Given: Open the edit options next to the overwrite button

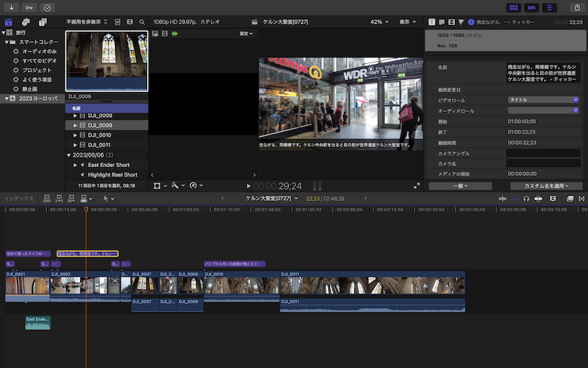Looking at the screenshot, I should click(90, 199).
